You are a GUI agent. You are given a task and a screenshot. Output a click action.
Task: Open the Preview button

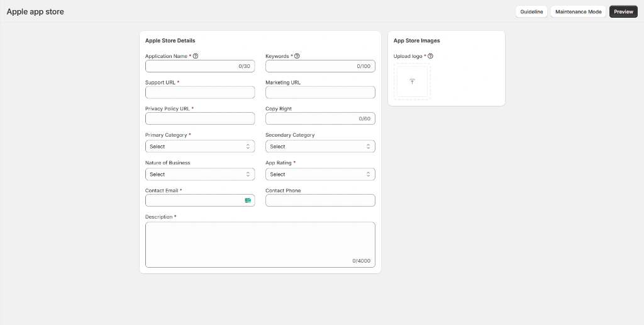pos(623,11)
